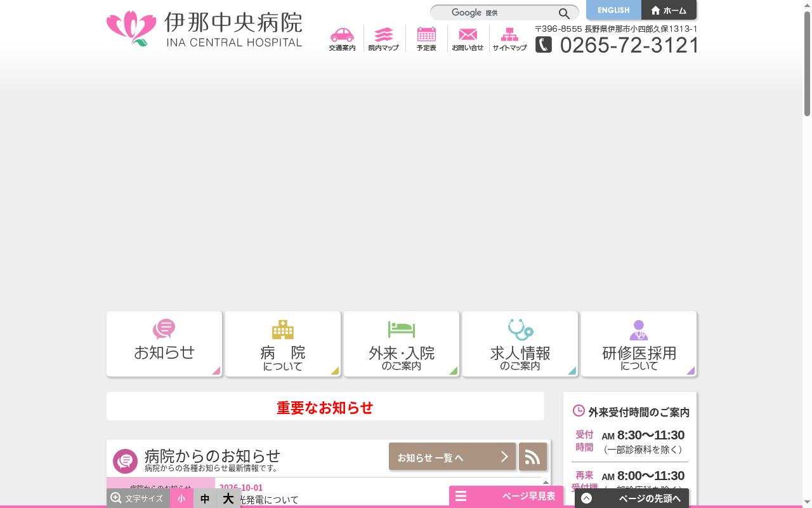Click the news date 2026-10-01
812x508 pixels.
coord(241,488)
